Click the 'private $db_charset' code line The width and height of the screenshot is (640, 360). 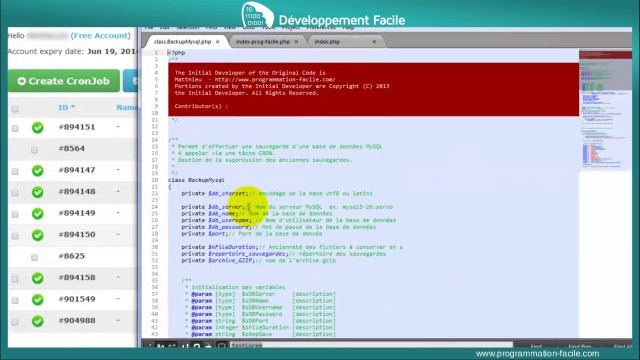click(277, 193)
